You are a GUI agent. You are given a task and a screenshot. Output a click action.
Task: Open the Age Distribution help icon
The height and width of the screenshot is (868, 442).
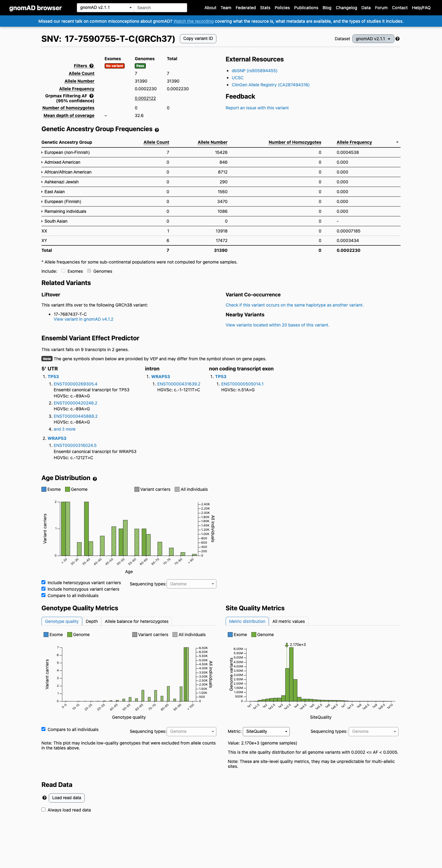(95, 479)
